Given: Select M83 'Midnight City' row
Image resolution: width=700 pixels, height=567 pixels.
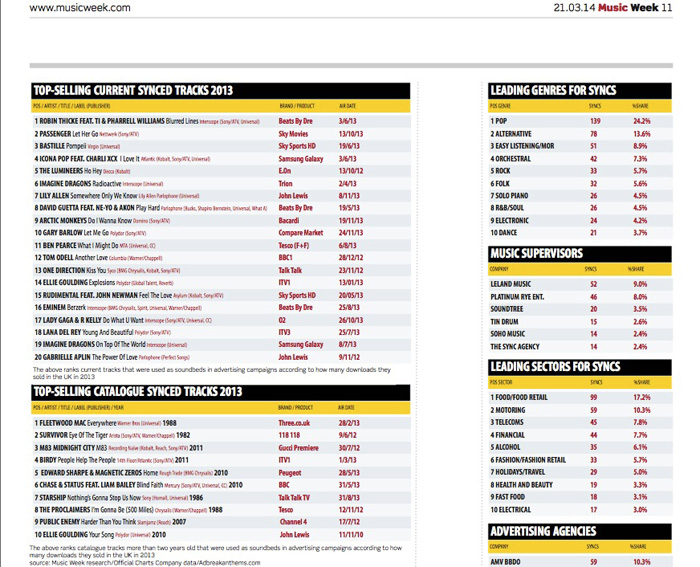Looking at the screenshot, I should point(221,448).
